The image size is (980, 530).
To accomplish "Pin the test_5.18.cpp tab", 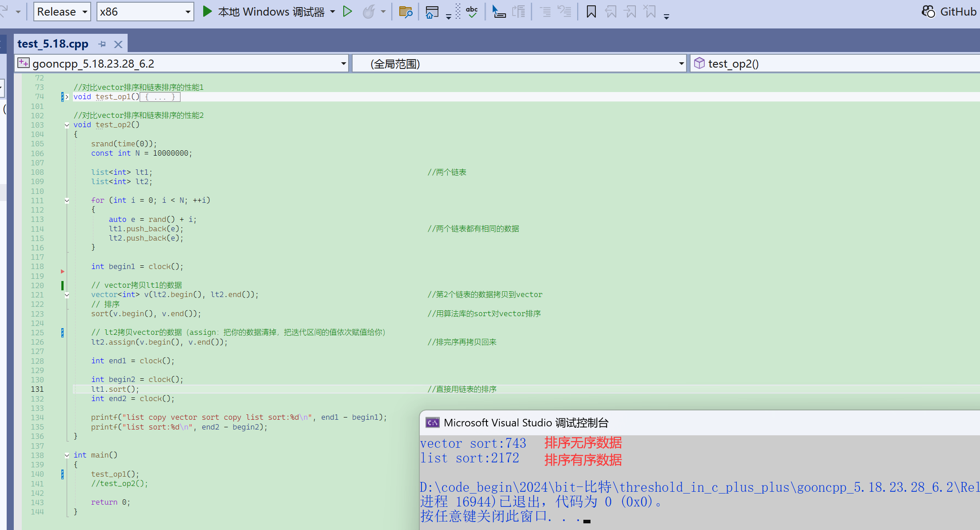I will click(x=102, y=44).
